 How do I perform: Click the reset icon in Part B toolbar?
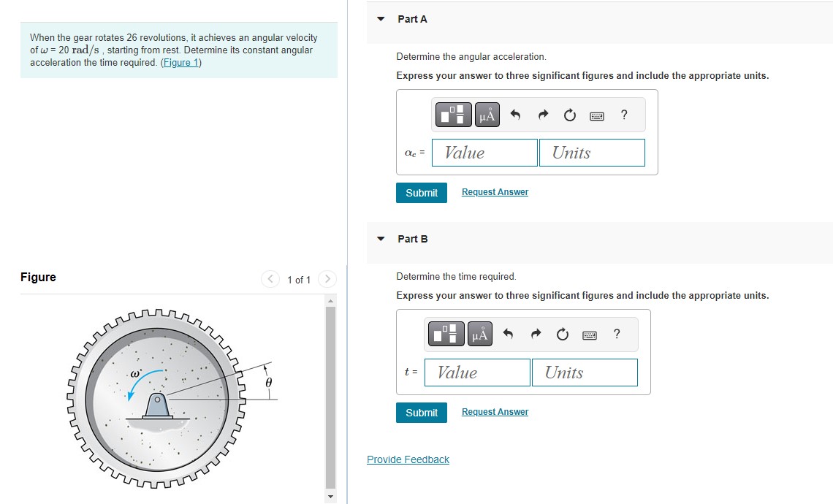click(562, 334)
